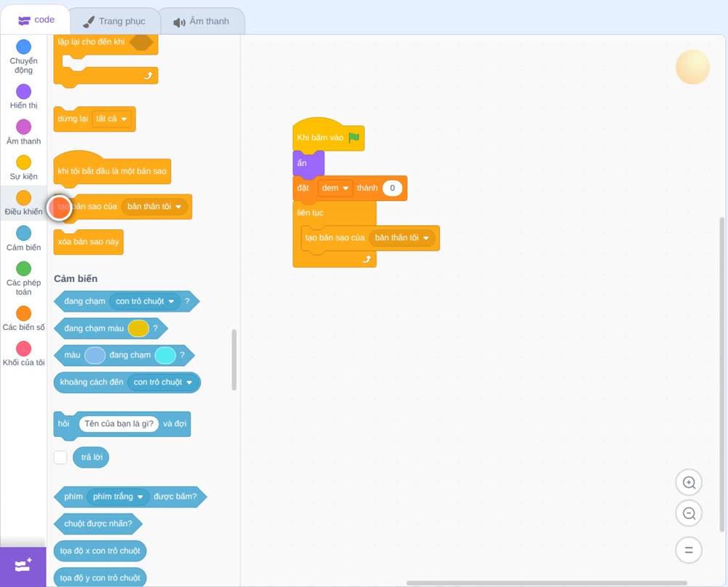The height and width of the screenshot is (587, 728).
Task: Click the Tên của bạn là gì? field
Action: [x=119, y=424]
